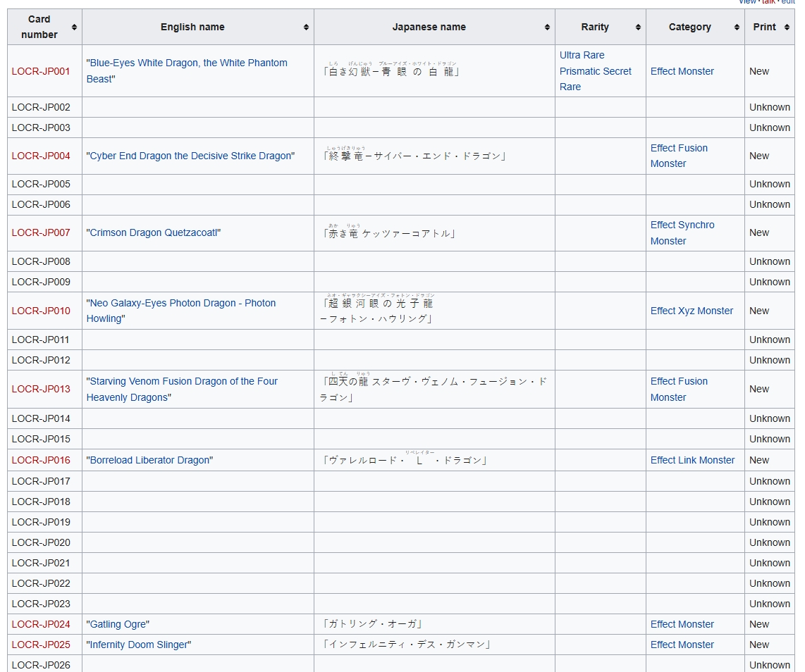Viewport: 805px width, 672px height.
Task: Open Effect Fusion Monster link in LOCR-JP004 row
Action: [679, 156]
